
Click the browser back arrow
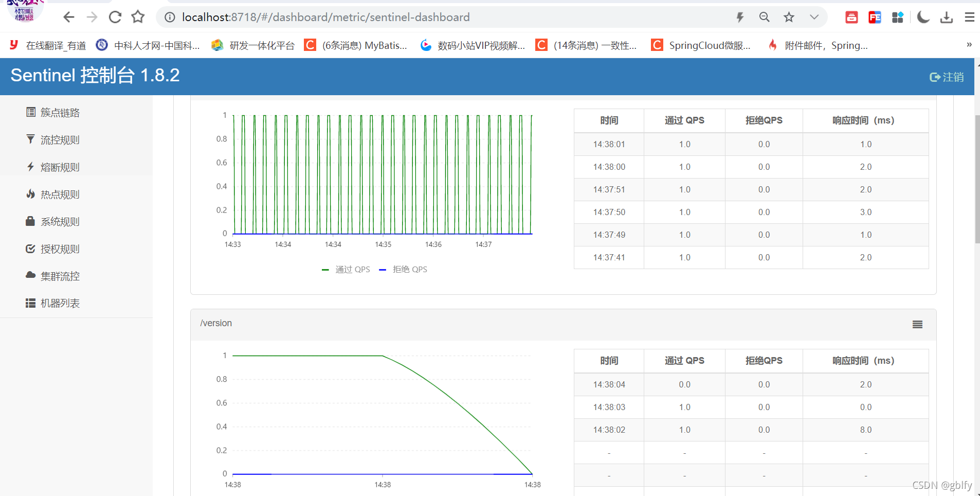coord(69,17)
